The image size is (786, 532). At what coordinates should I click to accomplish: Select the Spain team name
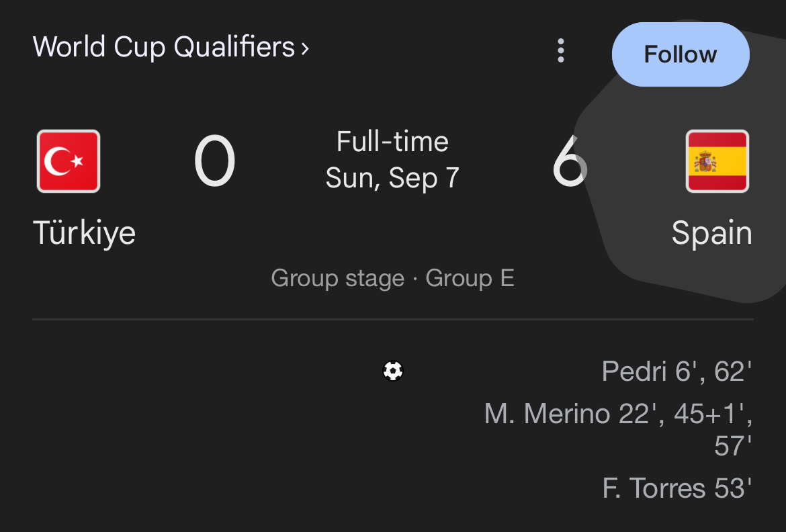pyautogui.click(x=712, y=233)
